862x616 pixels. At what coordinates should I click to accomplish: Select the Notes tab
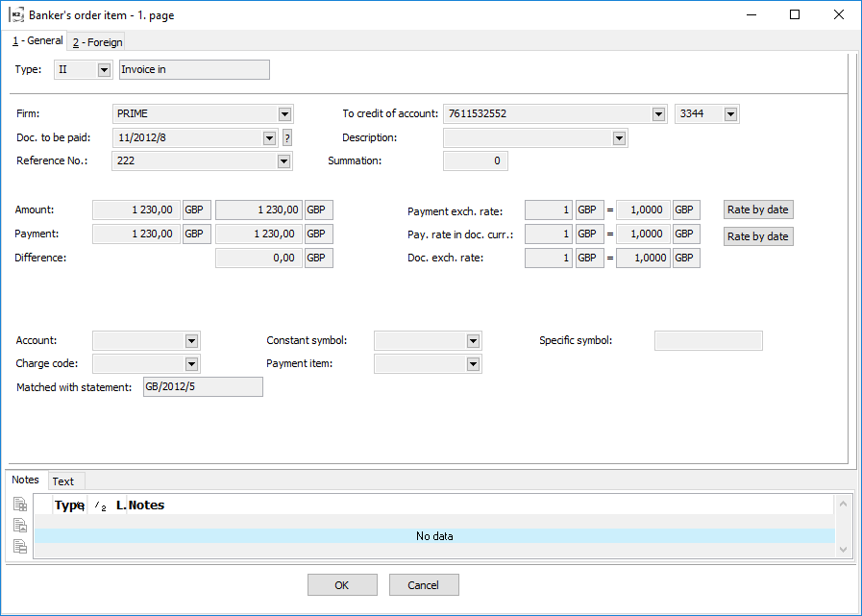pos(25,480)
